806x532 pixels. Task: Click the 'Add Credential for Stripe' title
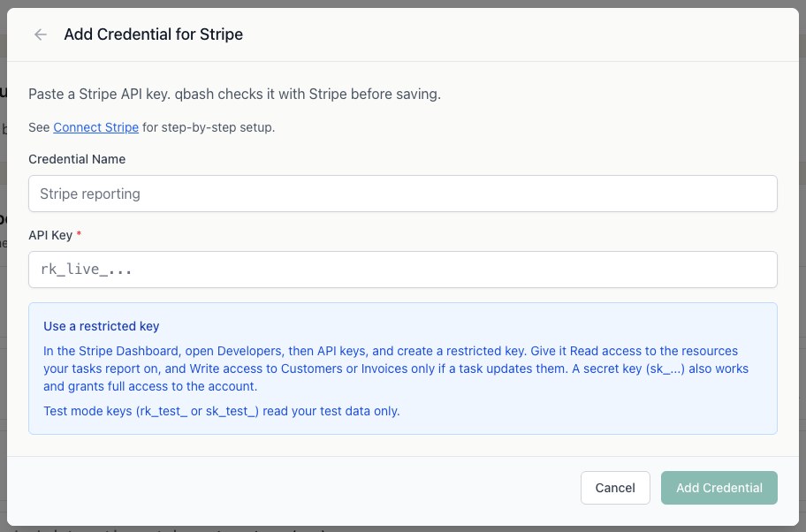click(x=153, y=34)
